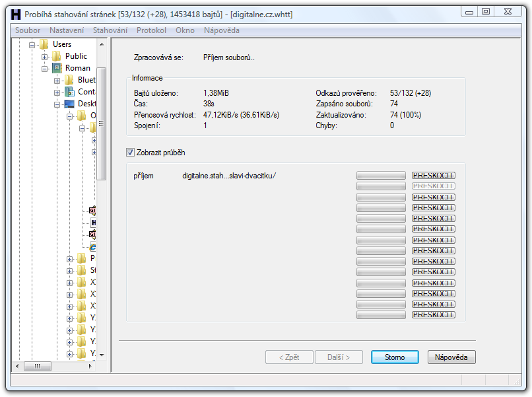
Task: Select the Roman tree item label
Action: (78, 68)
